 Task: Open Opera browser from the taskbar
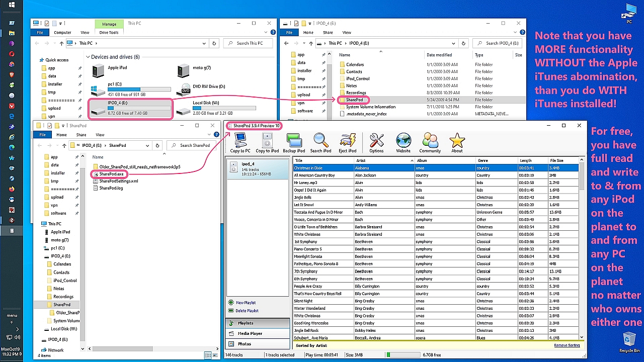pyautogui.click(x=12, y=54)
